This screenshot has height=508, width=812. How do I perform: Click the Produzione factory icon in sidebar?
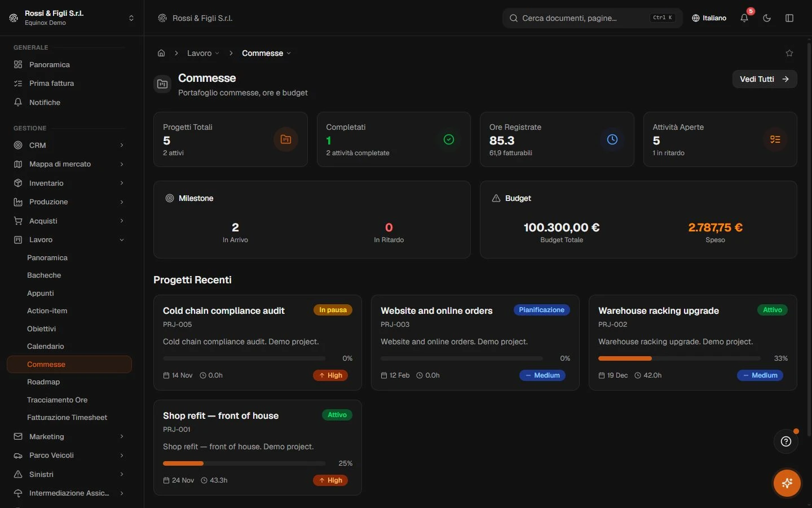coord(18,202)
